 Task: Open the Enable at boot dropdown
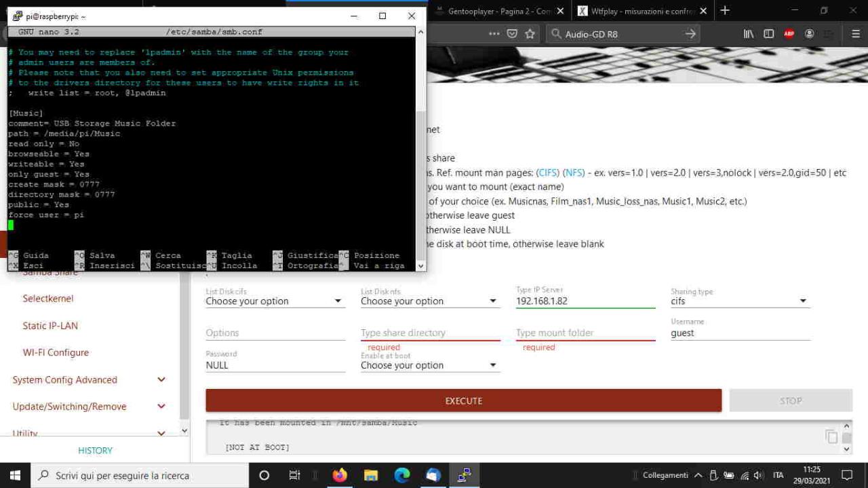click(x=430, y=365)
